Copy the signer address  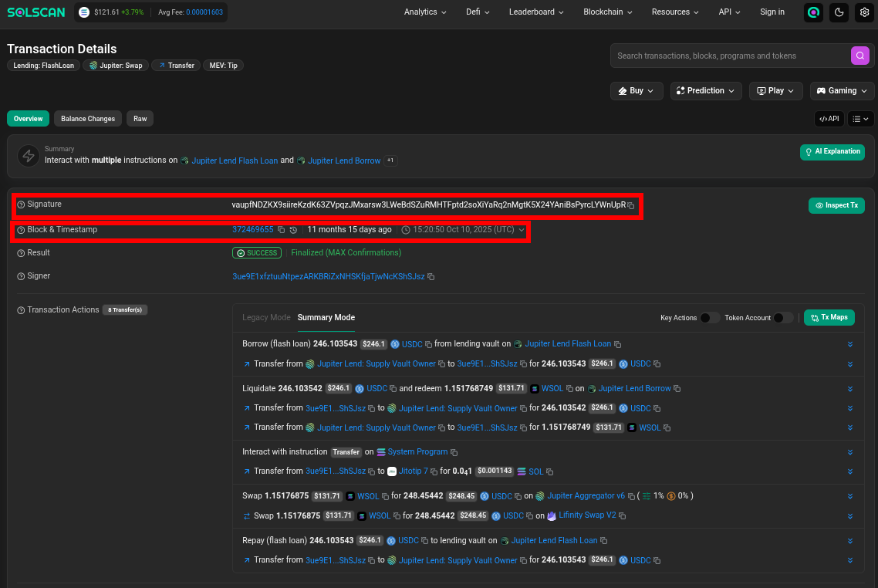431,277
